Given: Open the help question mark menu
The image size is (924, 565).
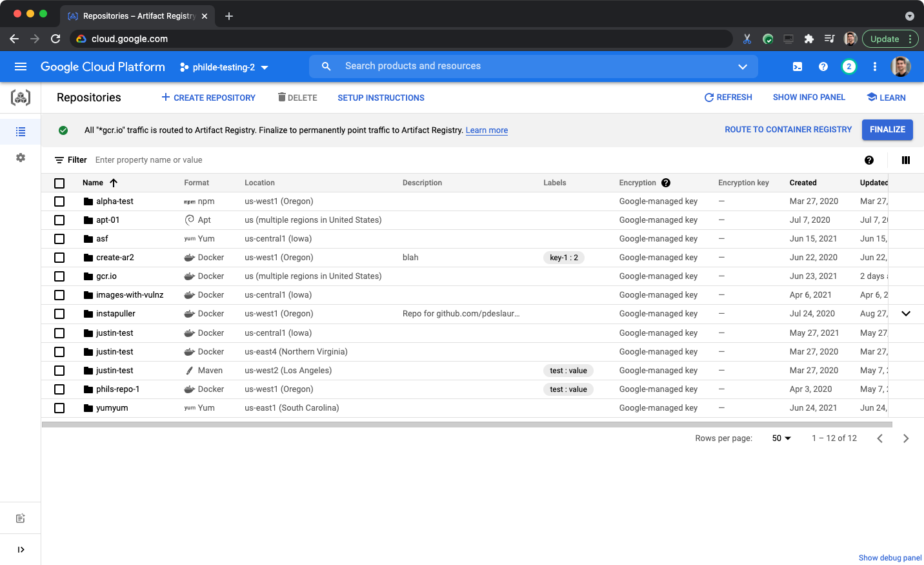Looking at the screenshot, I should [x=823, y=67].
